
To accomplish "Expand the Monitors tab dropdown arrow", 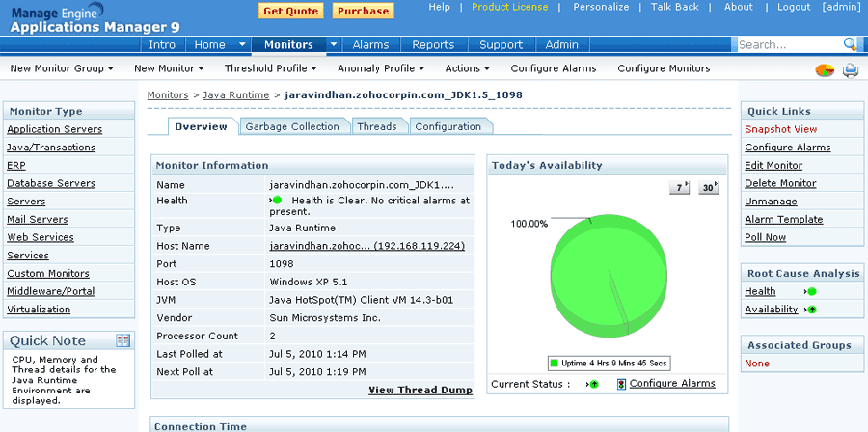I will pos(334,44).
